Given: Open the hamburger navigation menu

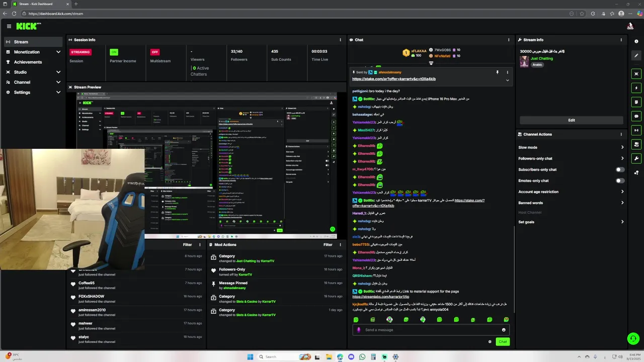Looking at the screenshot, I should (9, 26).
